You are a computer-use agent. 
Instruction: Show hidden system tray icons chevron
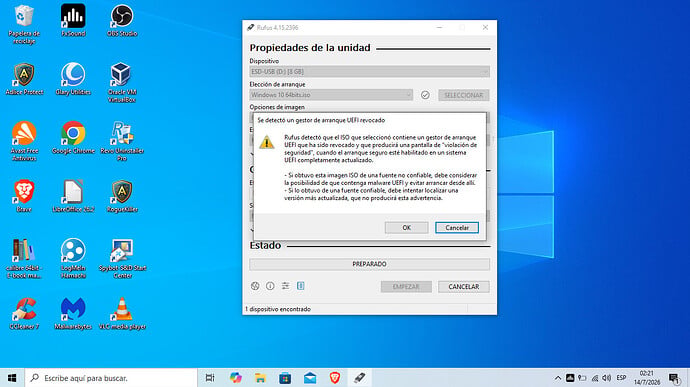tap(558, 378)
